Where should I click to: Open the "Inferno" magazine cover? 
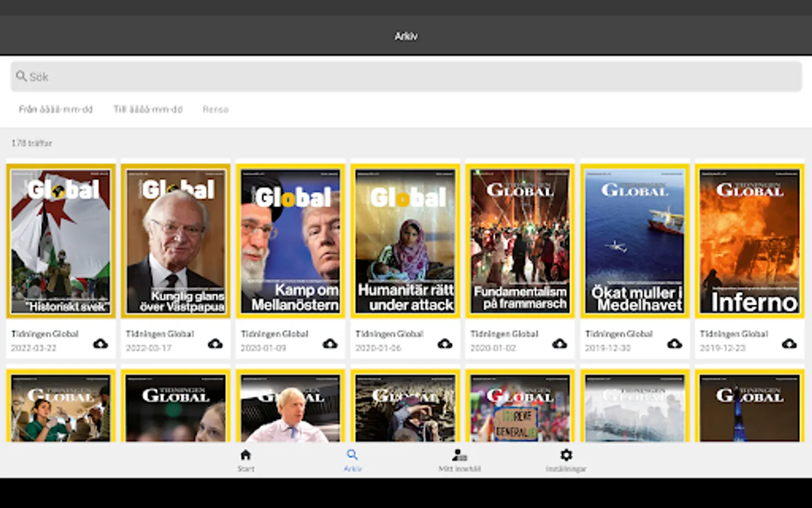pyautogui.click(x=750, y=241)
